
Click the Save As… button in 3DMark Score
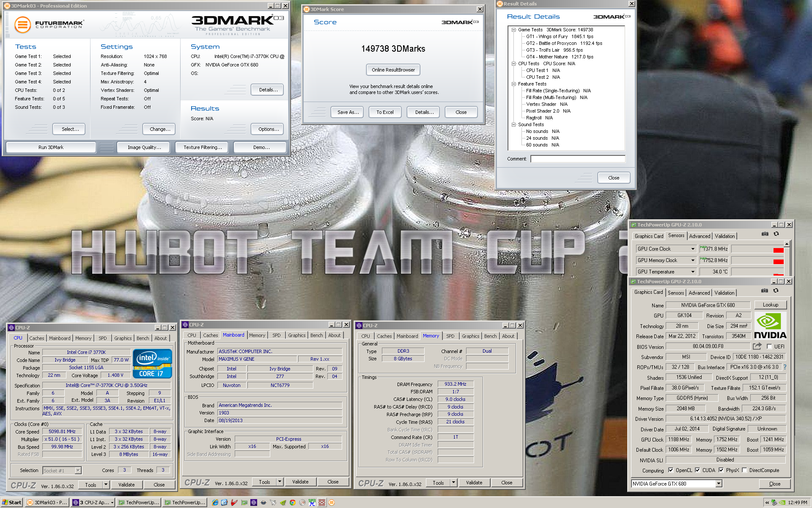348,112
